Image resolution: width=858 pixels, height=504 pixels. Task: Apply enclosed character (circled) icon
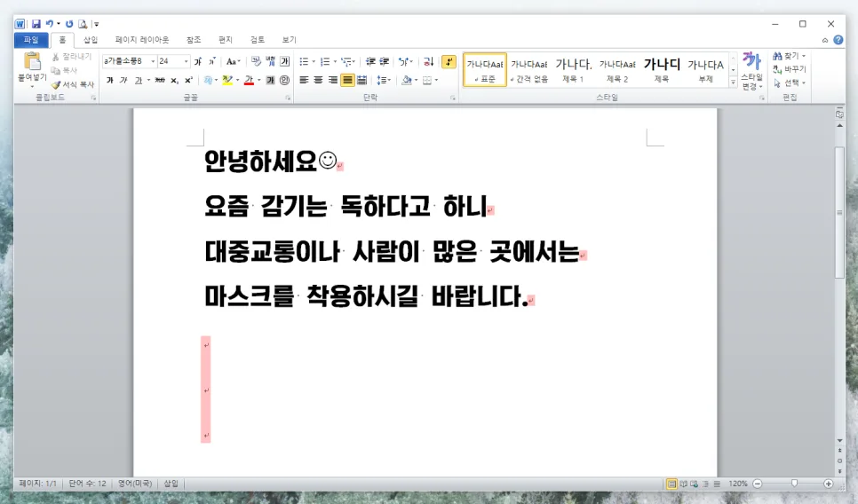point(284,81)
